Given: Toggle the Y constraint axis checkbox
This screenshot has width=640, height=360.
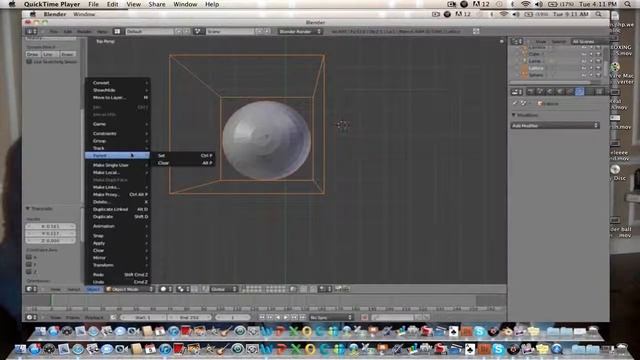Looking at the screenshot, I should pos(29,264).
